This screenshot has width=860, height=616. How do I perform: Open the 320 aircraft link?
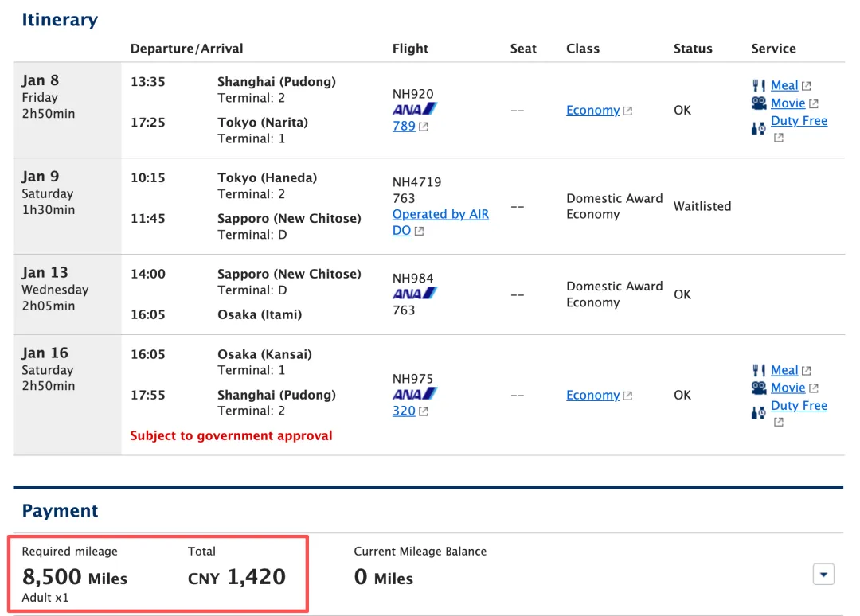click(x=404, y=411)
